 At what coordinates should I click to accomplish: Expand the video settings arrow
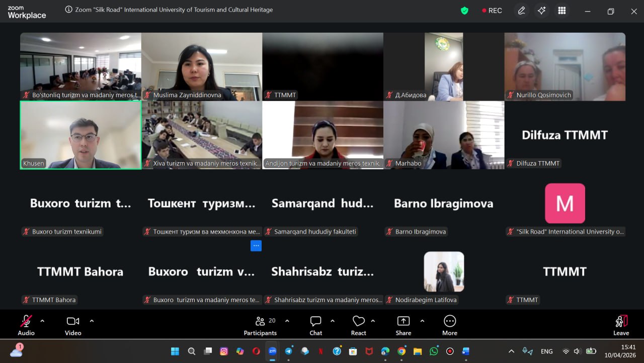point(92,321)
